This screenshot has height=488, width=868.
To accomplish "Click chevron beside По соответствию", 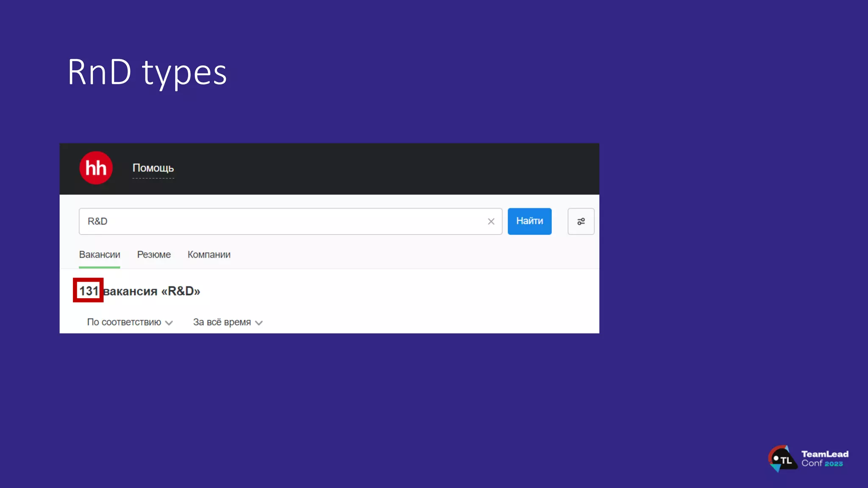I will [169, 323].
